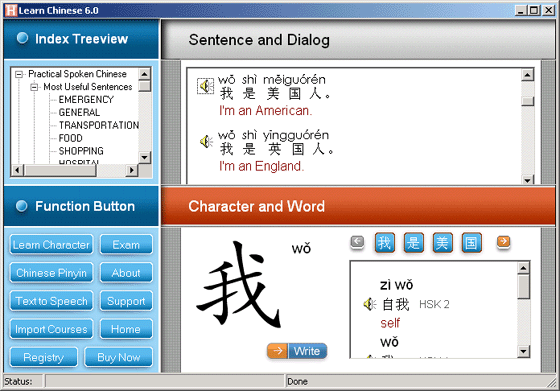Viewport: 560px width, 391px height.
Task: Select character tile 国
Action: point(471,243)
